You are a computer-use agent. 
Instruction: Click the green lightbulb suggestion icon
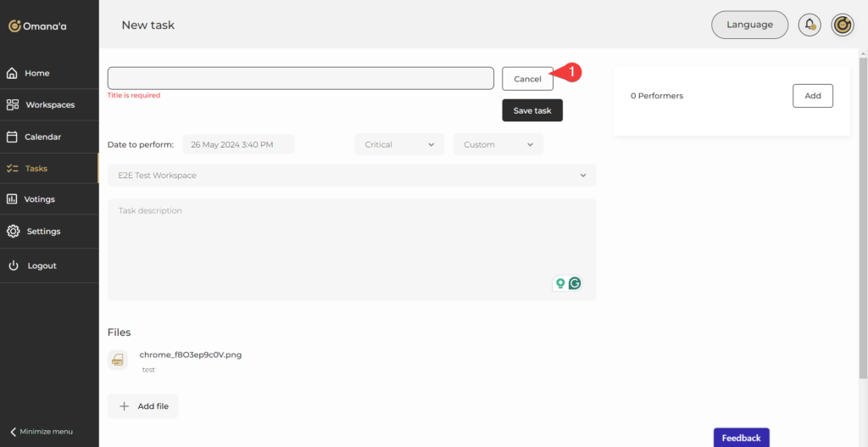point(559,283)
